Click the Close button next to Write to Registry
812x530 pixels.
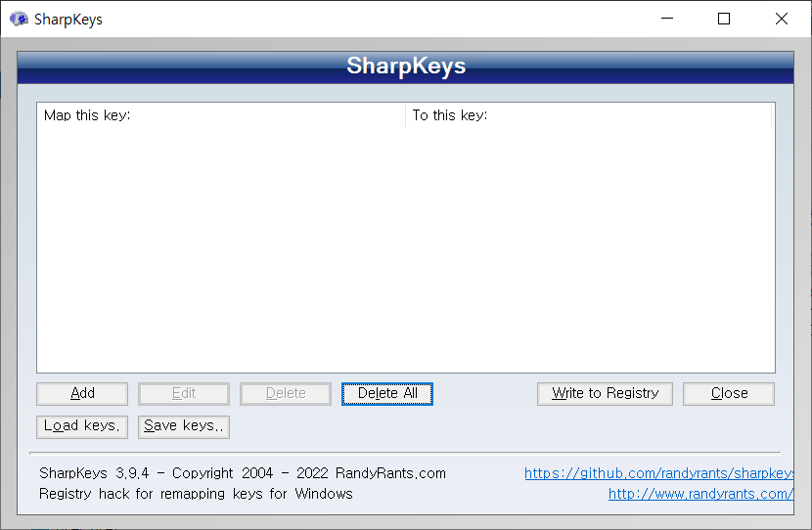729,393
